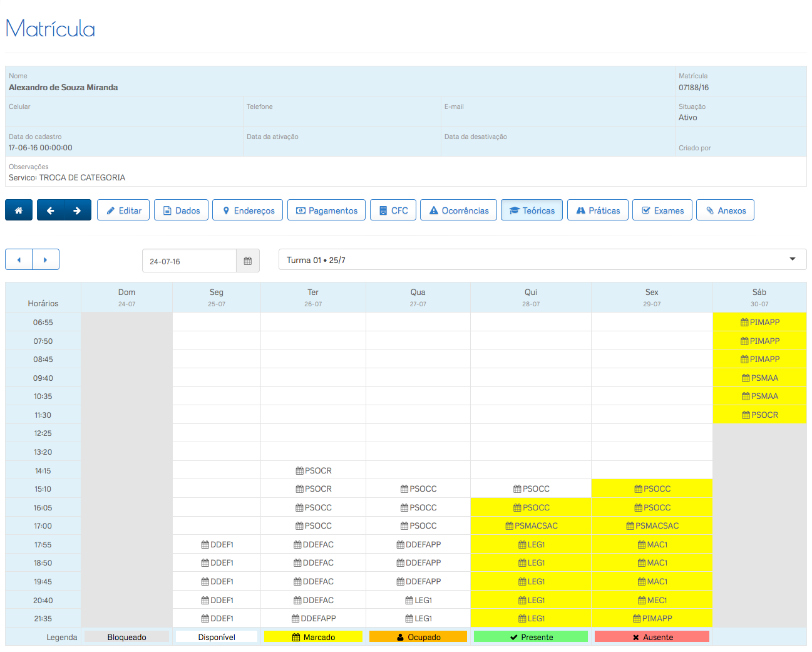
Task: Show previous week with small left caret
Action: coord(19,260)
